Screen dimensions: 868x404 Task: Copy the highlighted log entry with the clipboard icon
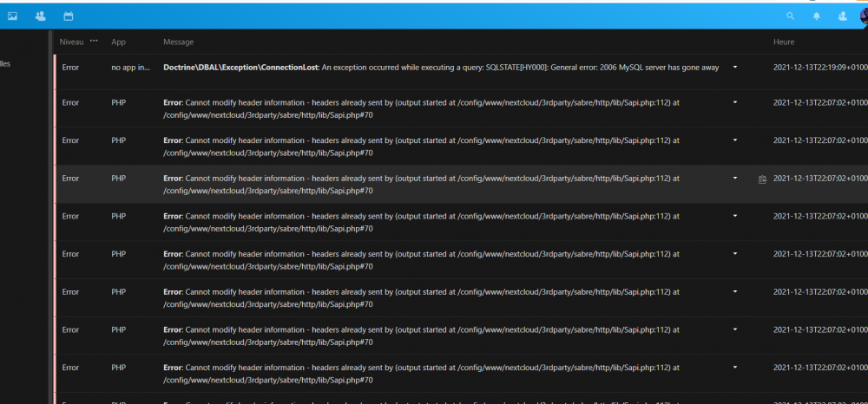pyautogui.click(x=762, y=179)
